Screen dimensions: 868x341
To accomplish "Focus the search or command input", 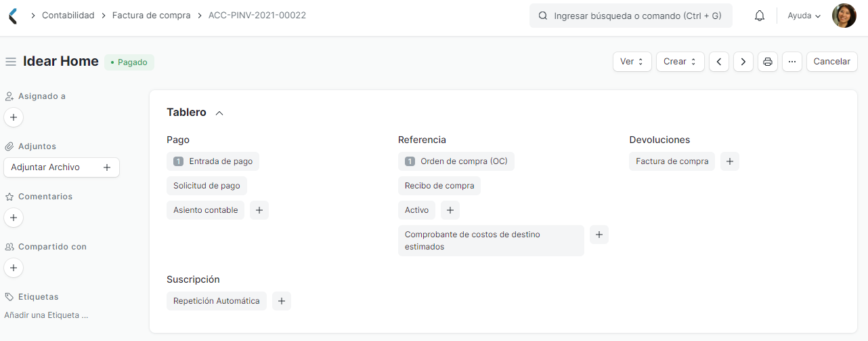I will [x=631, y=16].
